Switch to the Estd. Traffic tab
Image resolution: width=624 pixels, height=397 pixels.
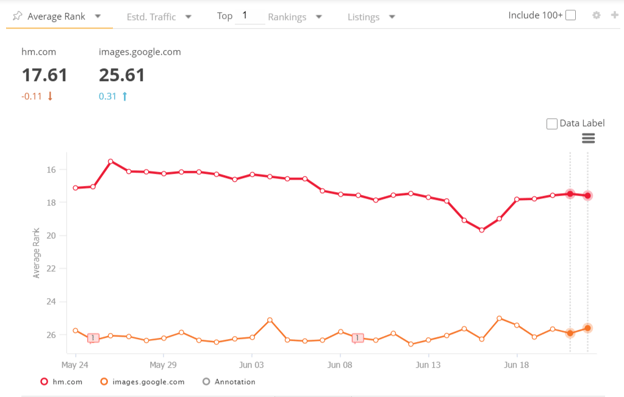tap(151, 17)
